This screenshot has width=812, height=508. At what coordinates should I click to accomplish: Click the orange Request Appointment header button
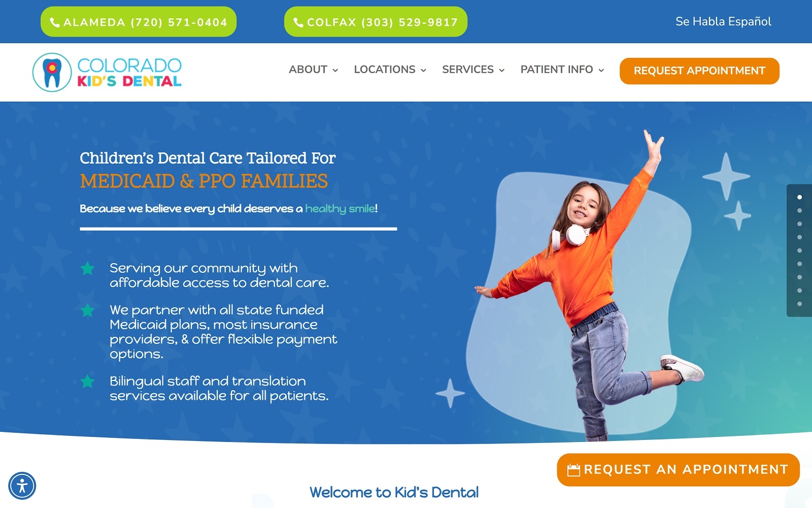[699, 71]
